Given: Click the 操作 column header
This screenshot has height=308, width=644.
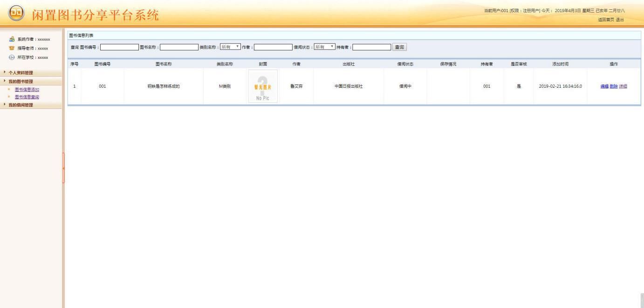Looking at the screenshot, I should point(614,63).
